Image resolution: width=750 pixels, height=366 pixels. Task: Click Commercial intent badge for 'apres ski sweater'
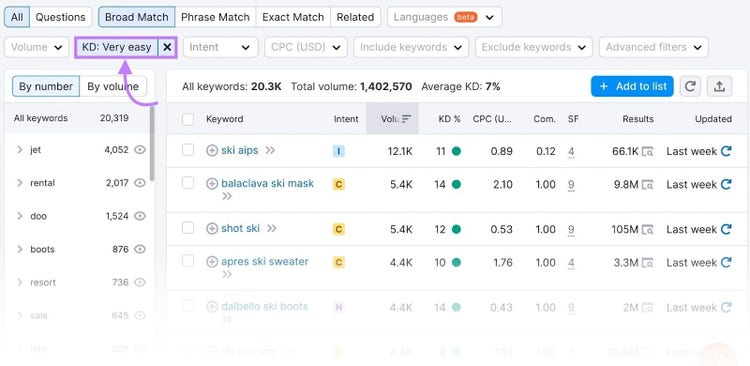pos(339,263)
